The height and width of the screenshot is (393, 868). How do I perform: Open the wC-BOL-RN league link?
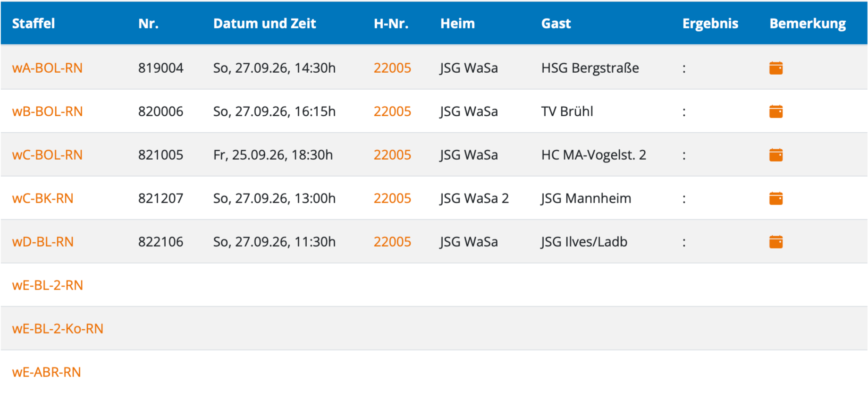(47, 155)
